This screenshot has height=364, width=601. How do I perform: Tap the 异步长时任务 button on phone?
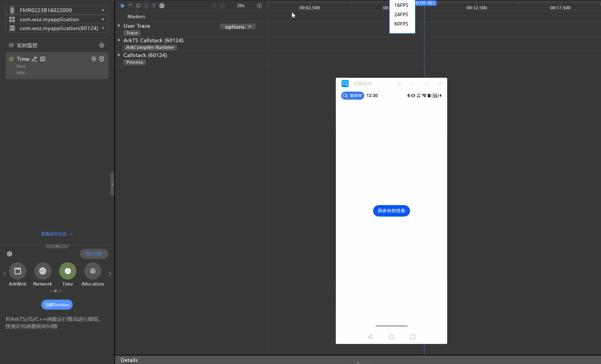[391, 211]
